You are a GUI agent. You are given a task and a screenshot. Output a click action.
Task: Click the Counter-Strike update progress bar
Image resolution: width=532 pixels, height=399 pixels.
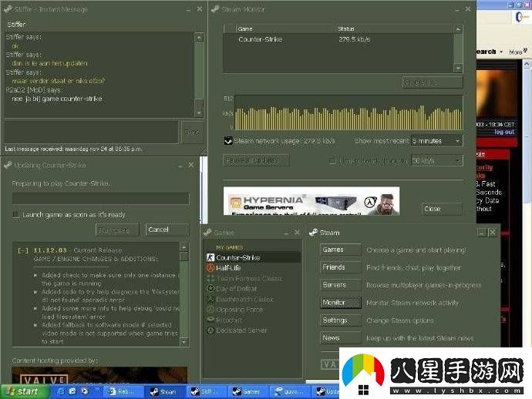[x=100, y=199]
